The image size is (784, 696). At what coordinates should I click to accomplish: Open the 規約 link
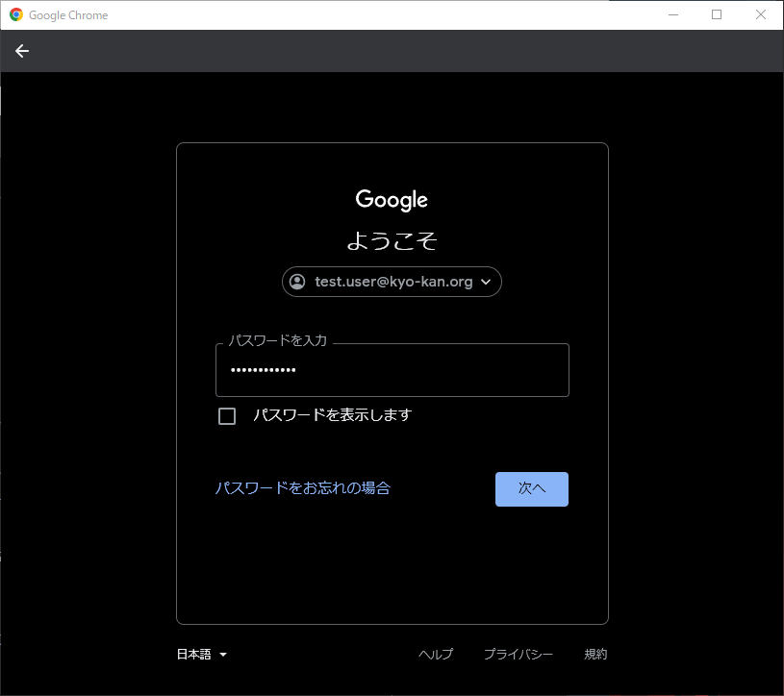[x=595, y=654]
